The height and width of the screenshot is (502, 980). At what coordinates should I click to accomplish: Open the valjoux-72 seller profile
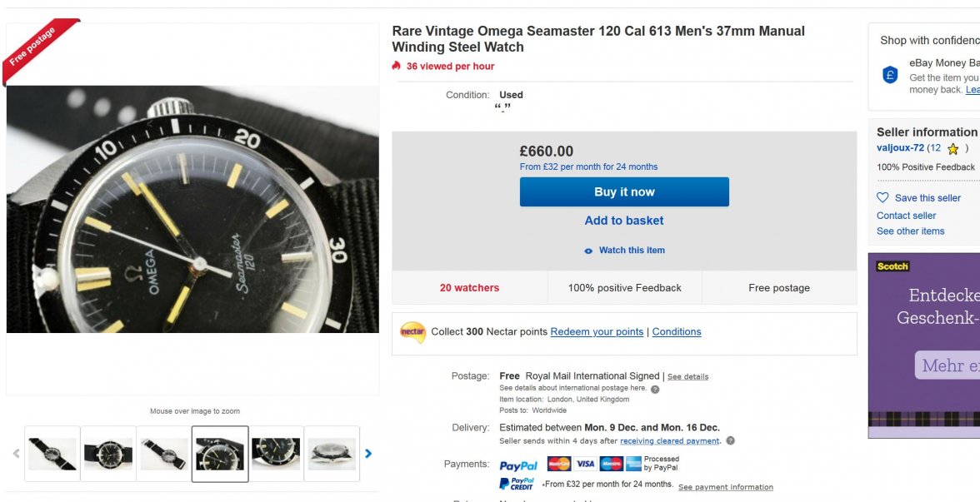[900, 148]
